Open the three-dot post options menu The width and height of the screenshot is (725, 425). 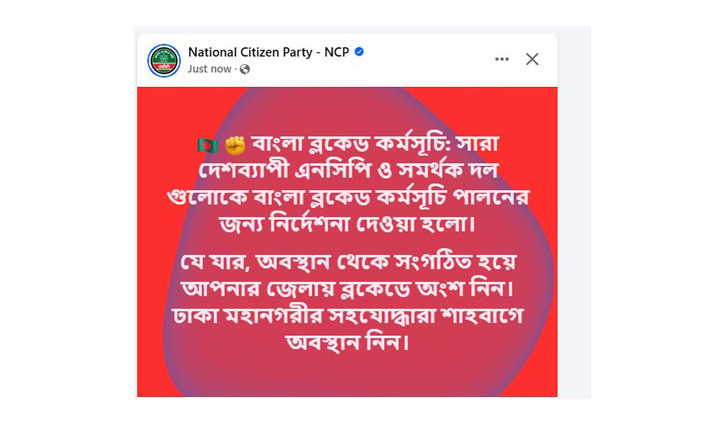502,59
